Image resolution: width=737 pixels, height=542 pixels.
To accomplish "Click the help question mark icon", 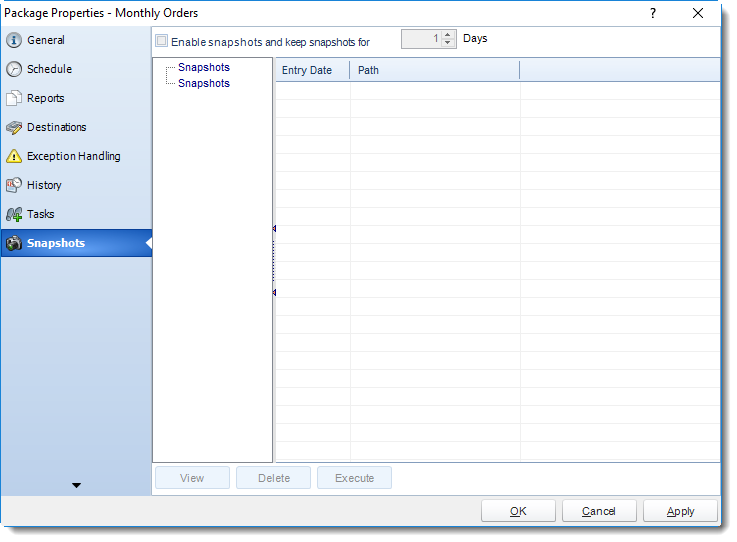I will (x=652, y=13).
